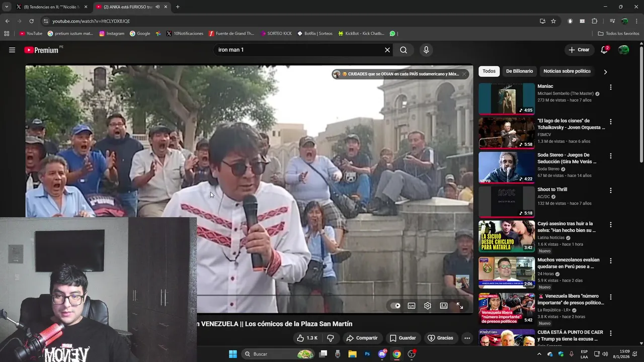Click the Chrome address bar URL
Viewport: 644px width, 362px height.
coord(91,21)
